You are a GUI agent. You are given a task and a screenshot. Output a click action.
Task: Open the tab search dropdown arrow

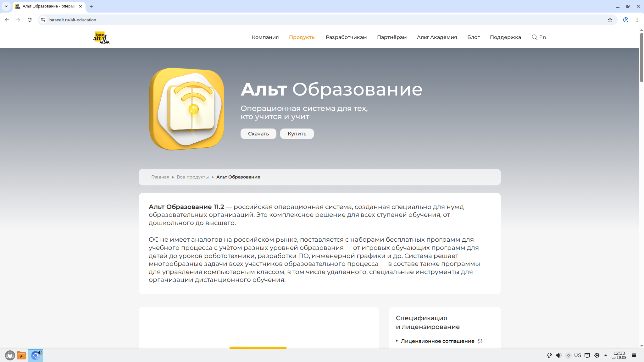coord(6,6)
